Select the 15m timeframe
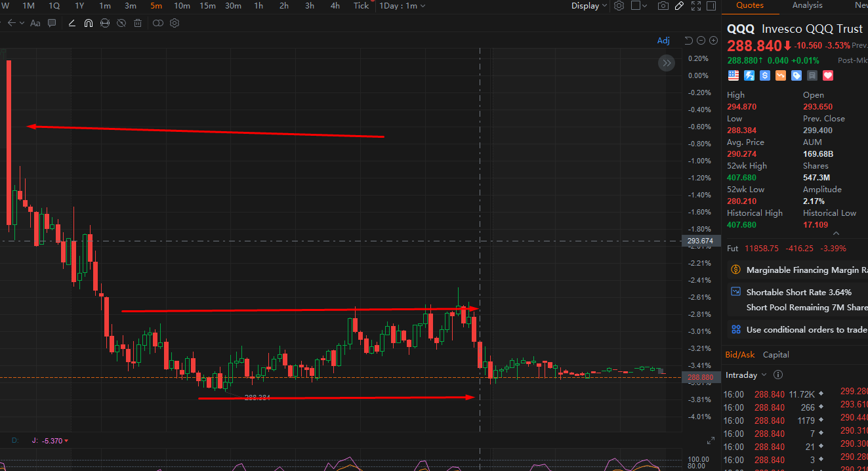The image size is (868, 471). coord(207,6)
